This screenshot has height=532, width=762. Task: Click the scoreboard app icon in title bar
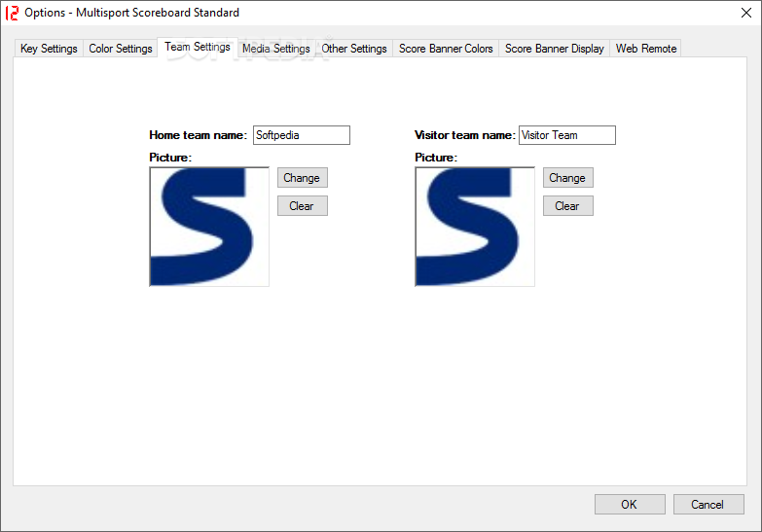click(12, 13)
